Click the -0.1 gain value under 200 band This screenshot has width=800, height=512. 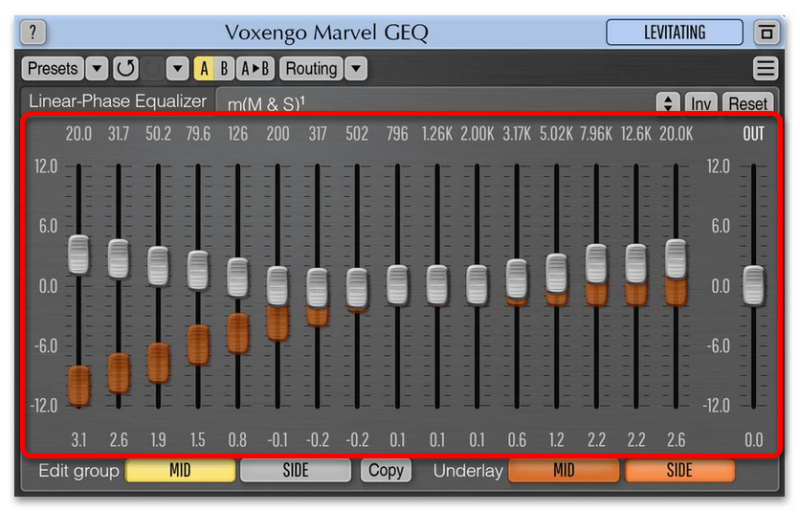click(278, 440)
